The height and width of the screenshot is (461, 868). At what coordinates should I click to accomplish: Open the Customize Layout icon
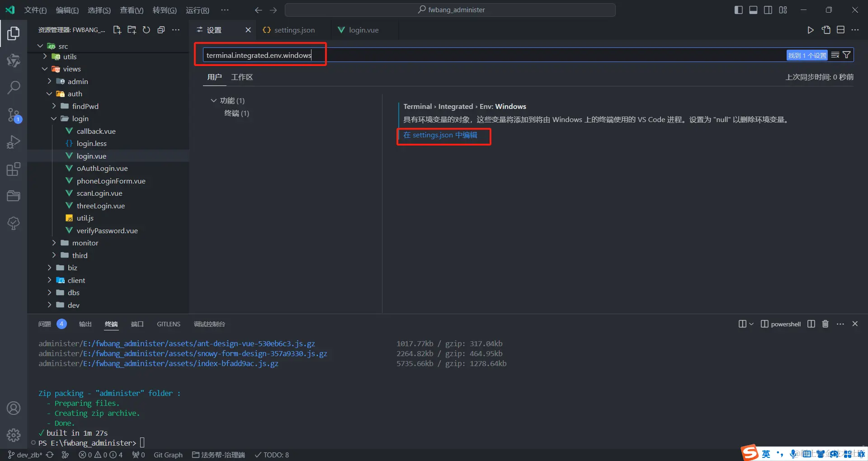click(x=783, y=10)
